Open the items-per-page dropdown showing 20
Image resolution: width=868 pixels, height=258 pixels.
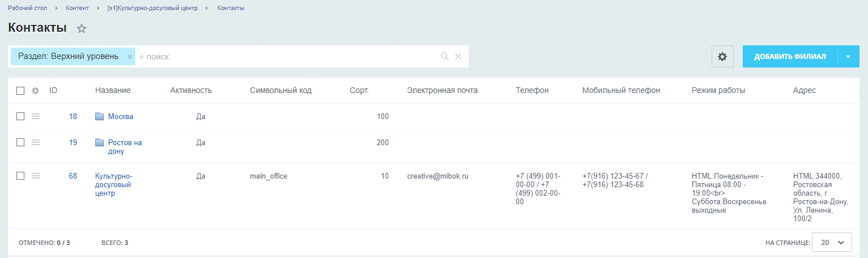[x=832, y=242]
